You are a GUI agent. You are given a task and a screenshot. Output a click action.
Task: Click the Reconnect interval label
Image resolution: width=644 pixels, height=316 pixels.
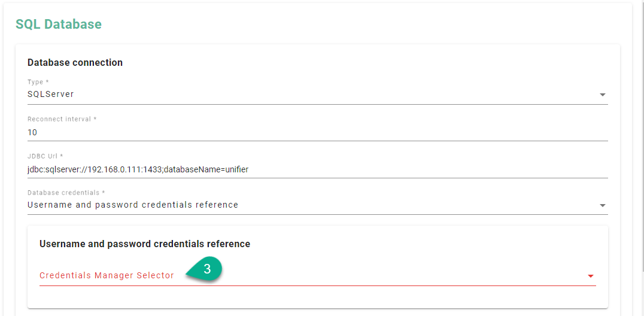click(62, 119)
